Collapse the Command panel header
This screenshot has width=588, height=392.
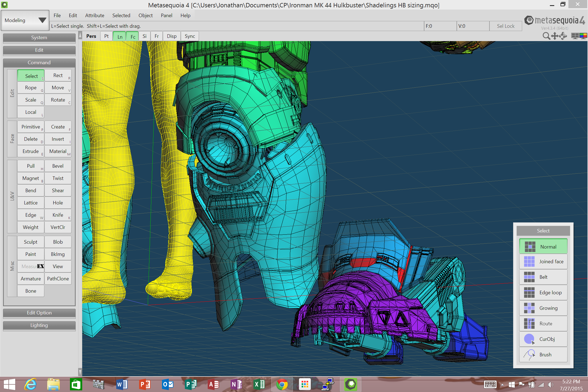tap(39, 63)
